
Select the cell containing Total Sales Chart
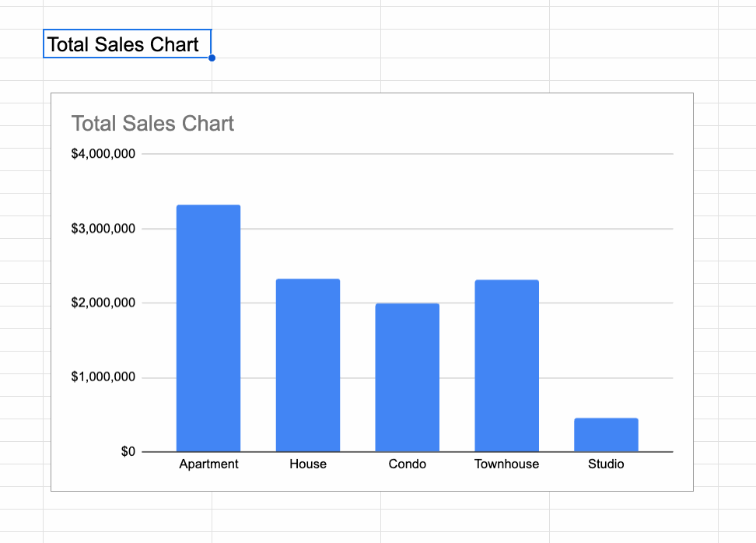click(124, 44)
